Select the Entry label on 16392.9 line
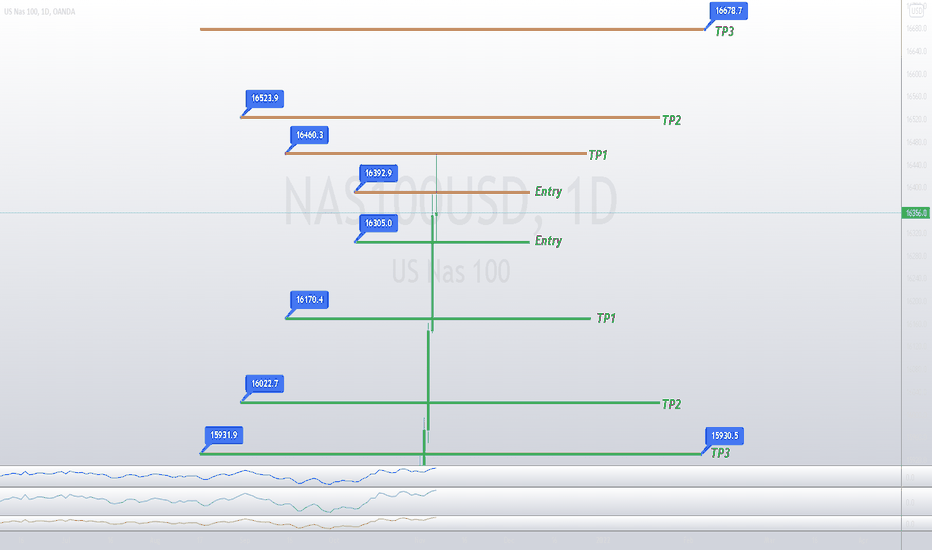This screenshot has width=932, height=550. pyautogui.click(x=548, y=191)
